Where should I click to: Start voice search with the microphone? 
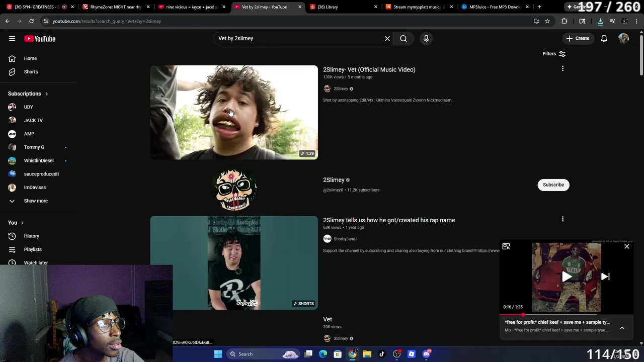point(426,38)
